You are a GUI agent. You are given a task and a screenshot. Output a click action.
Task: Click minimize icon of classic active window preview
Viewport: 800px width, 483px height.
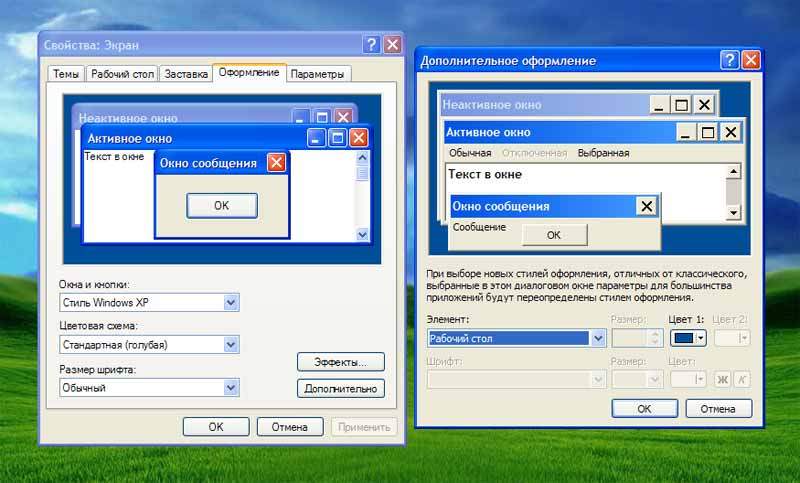[x=685, y=133]
